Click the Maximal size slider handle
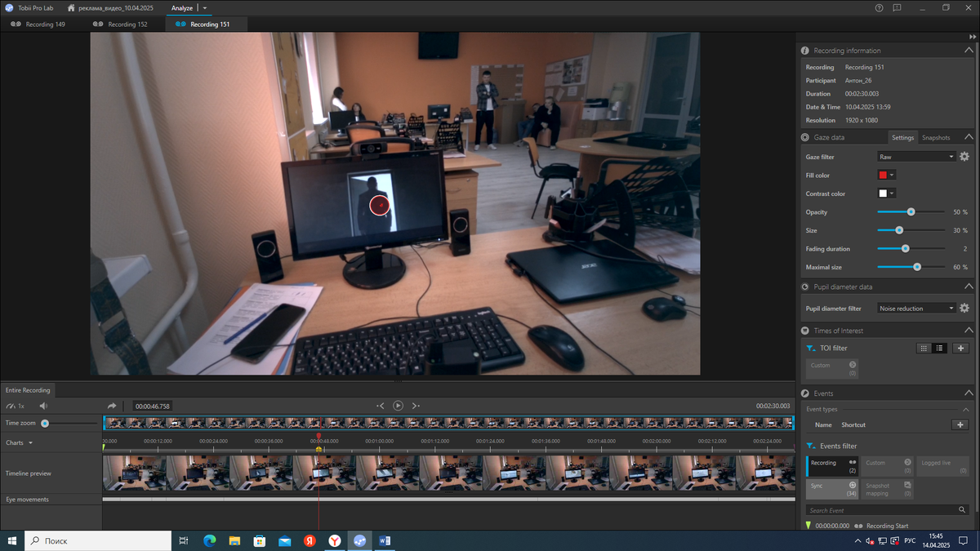Image resolution: width=980 pixels, height=551 pixels. (917, 267)
